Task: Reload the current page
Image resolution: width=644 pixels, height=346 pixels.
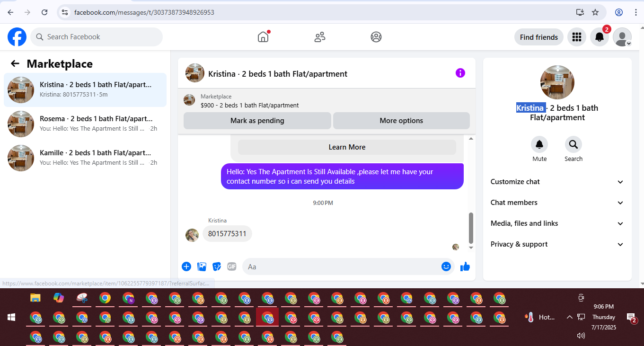Action: click(44, 12)
